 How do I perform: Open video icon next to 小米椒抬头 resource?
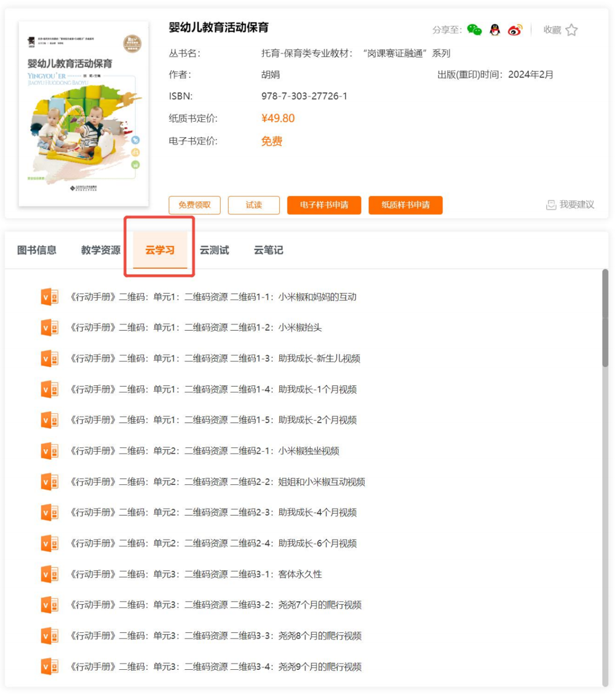click(49, 327)
